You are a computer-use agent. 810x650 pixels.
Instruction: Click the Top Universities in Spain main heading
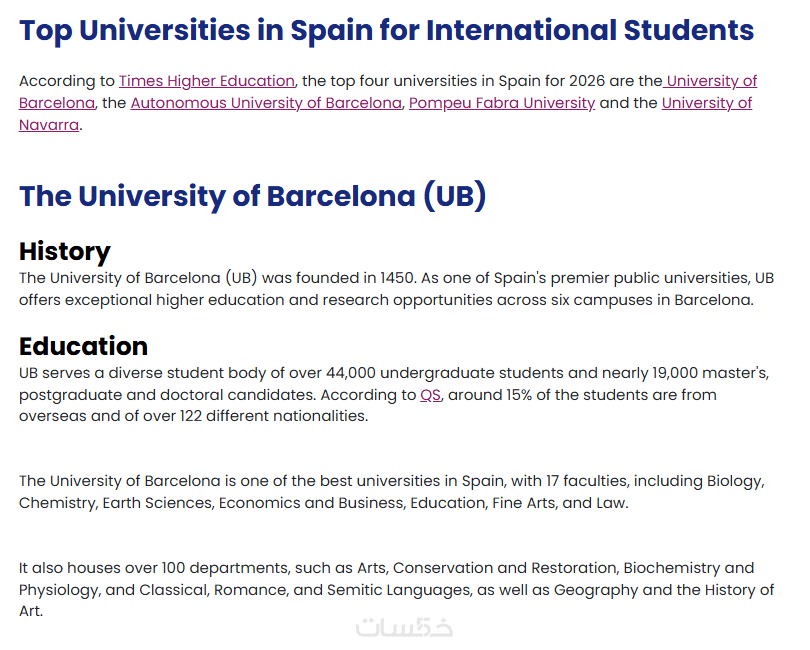pyautogui.click(x=386, y=30)
